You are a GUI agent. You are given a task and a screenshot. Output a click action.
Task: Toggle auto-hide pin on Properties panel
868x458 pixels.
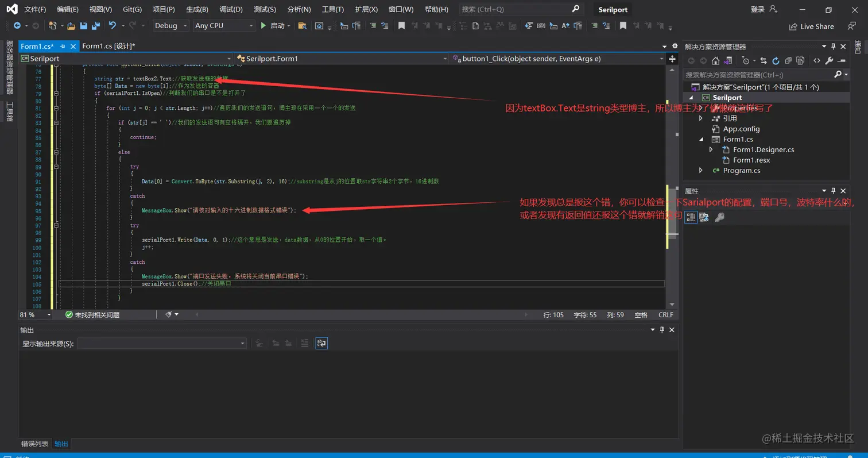pyautogui.click(x=834, y=191)
